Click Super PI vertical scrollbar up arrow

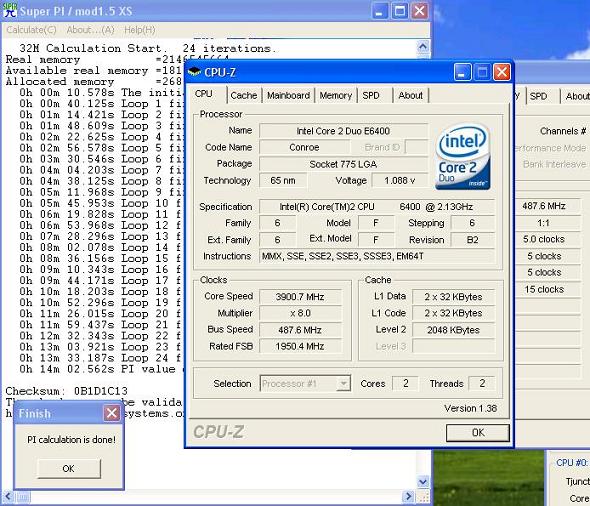point(423,47)
